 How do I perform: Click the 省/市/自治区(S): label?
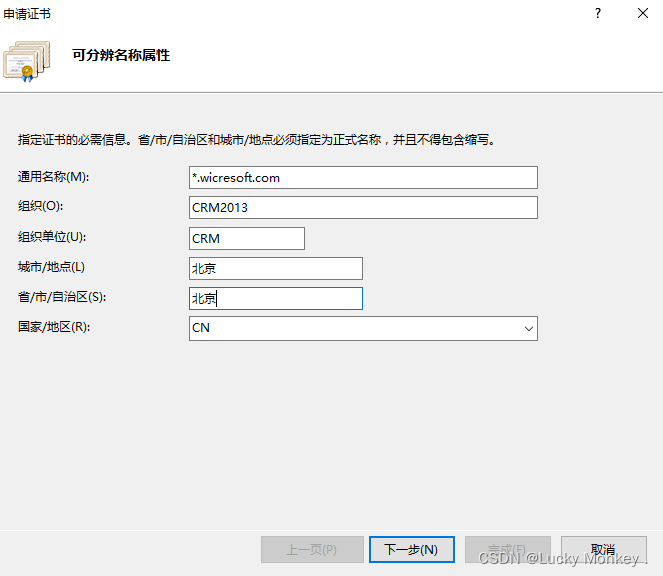point(62,297)
